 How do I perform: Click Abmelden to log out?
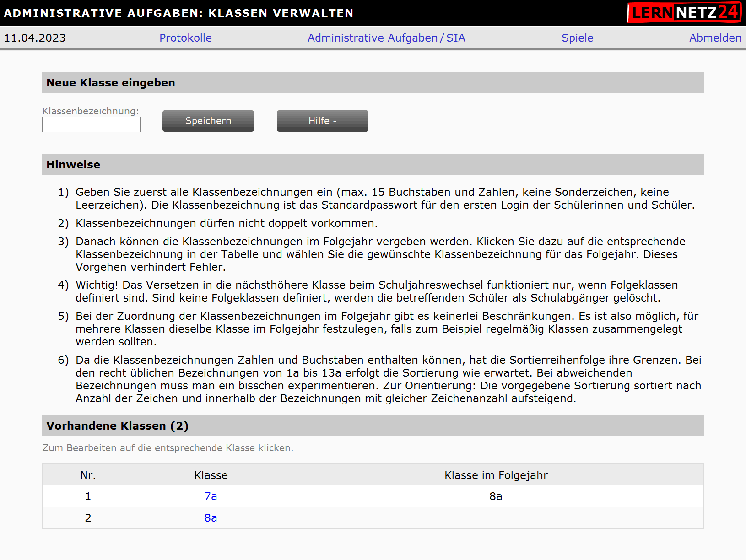pos(715,38)
